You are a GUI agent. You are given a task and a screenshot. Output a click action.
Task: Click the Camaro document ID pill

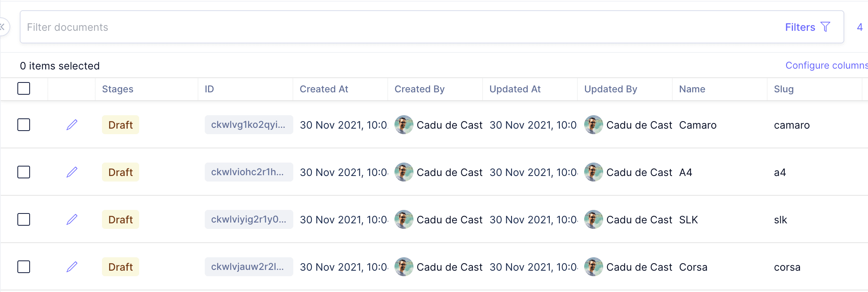(249, 125)
